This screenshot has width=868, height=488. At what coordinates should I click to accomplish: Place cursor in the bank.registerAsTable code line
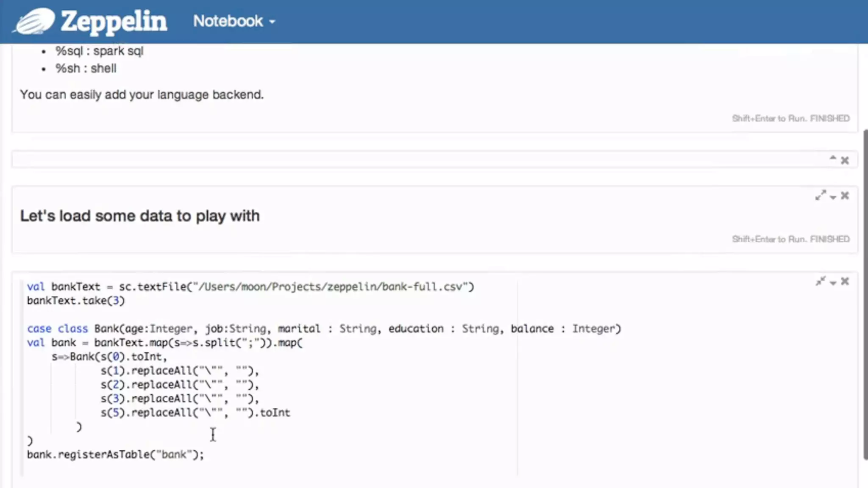(x=115, y=455)
